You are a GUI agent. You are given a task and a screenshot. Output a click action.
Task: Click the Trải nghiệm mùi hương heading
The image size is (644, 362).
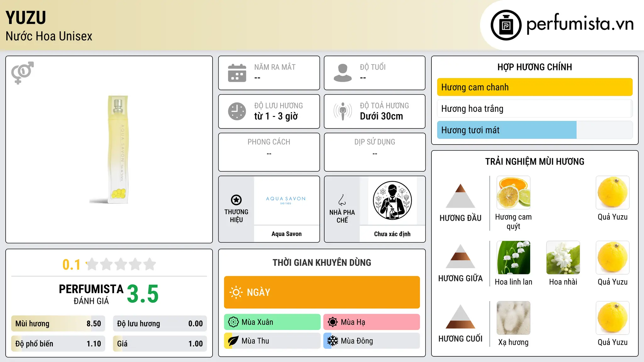[x=535, y=162]
